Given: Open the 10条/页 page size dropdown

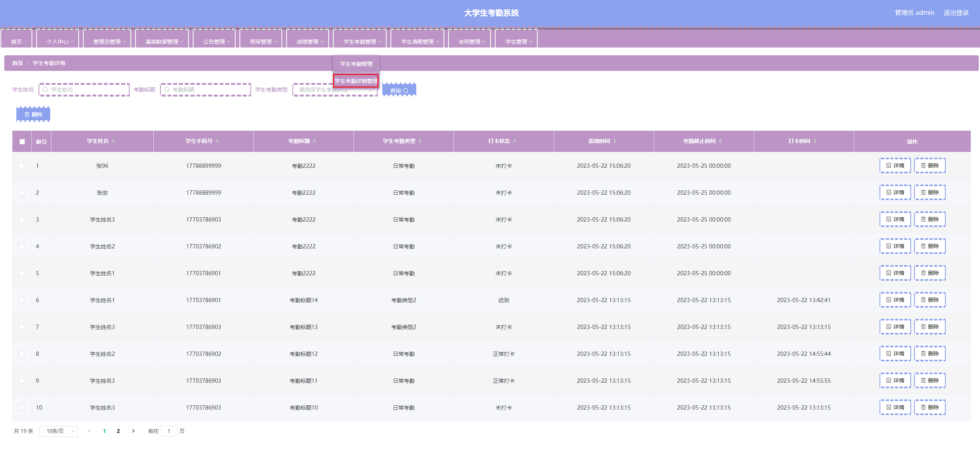Looking at the screenshot, I should click(58, 431).
